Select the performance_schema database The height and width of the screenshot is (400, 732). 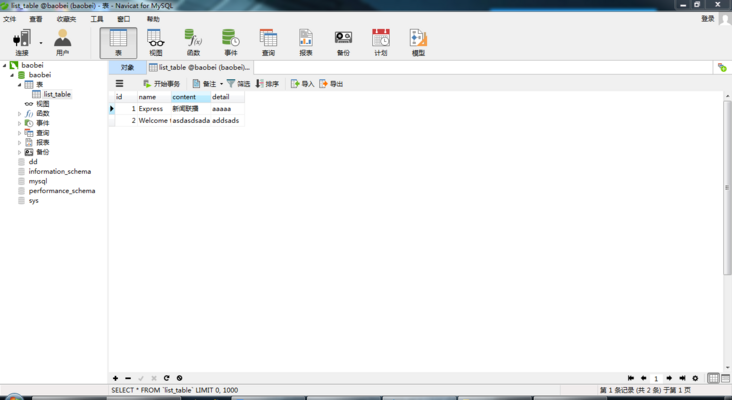coord(62,191)
